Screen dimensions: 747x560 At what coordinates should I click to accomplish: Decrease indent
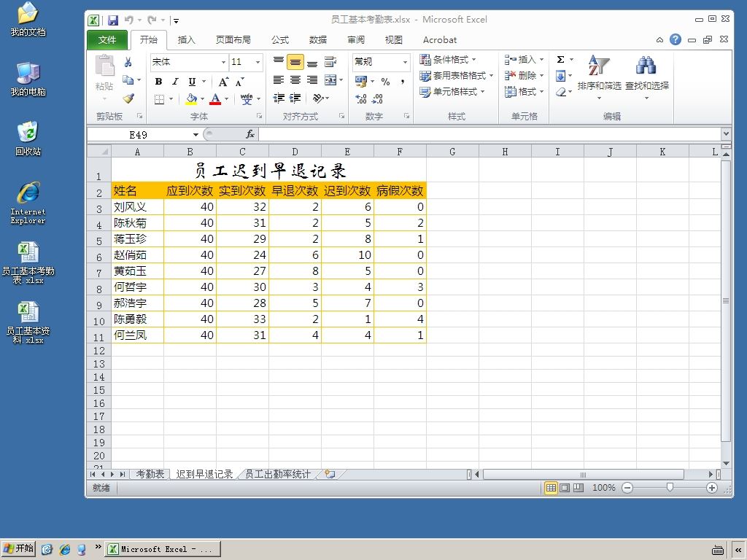279,98
